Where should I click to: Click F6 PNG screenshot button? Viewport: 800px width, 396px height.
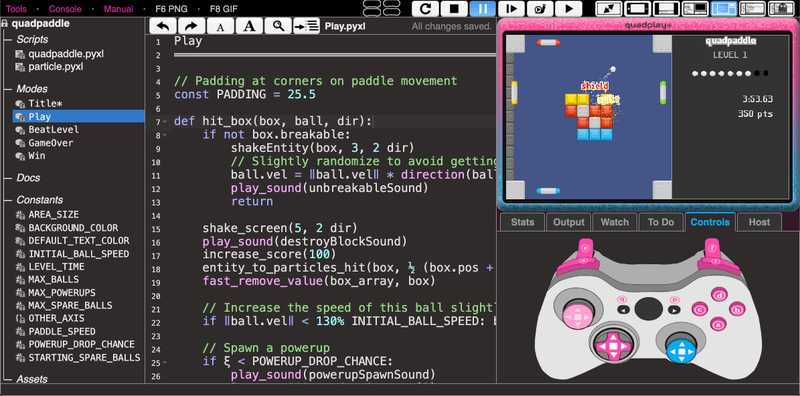pos(171,9)
